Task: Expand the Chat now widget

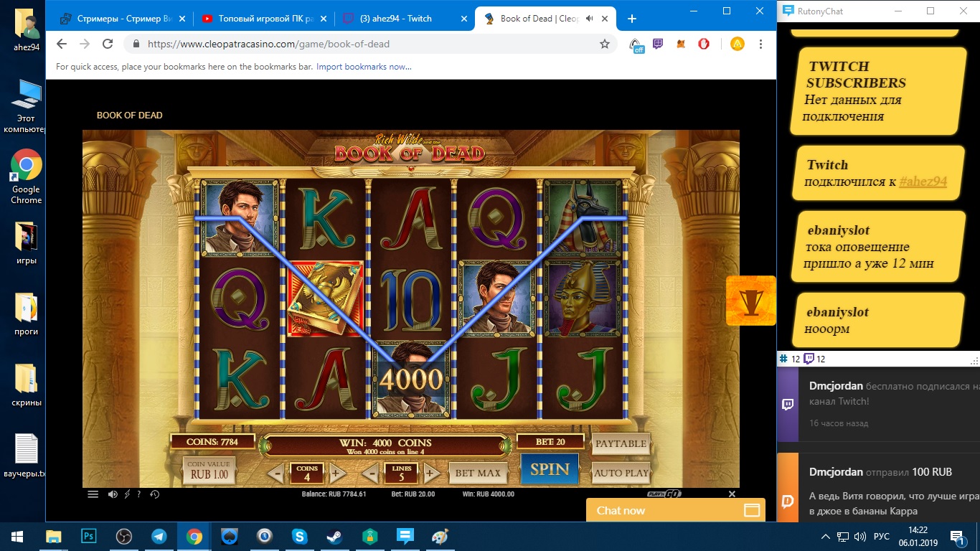Action: 676,510
